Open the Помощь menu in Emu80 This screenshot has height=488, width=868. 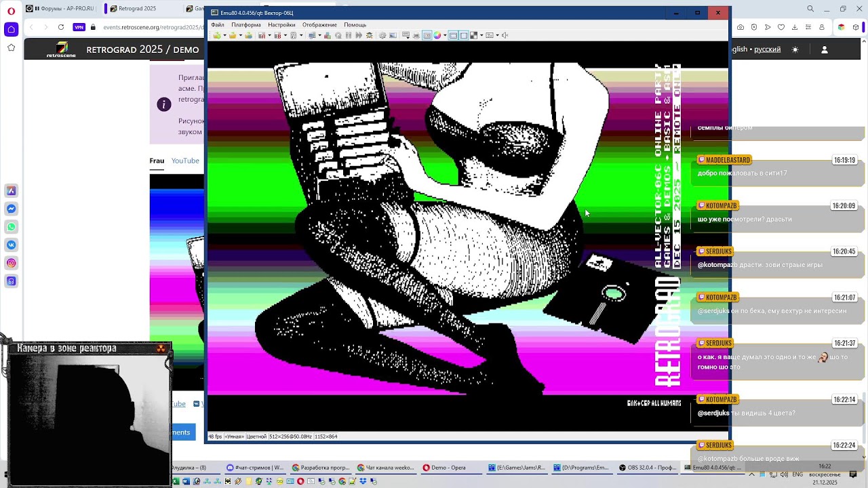point(355,25)
